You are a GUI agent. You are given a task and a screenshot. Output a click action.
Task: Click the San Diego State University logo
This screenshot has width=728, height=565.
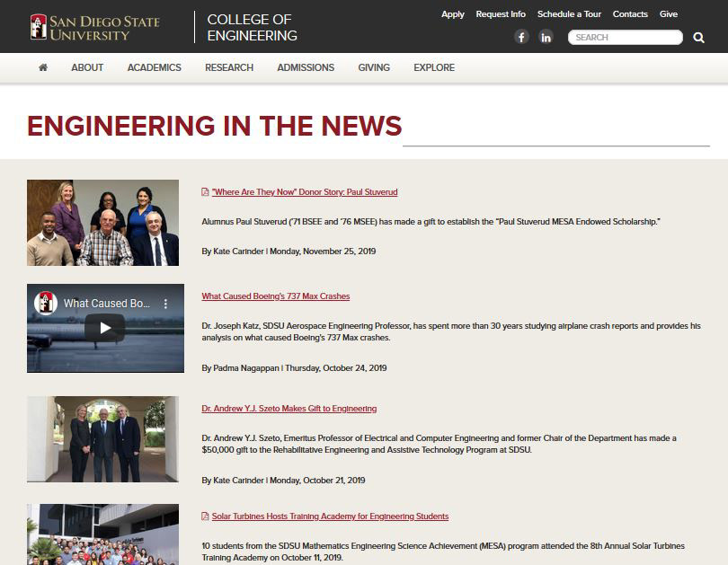pyautogui.click(x=94, y=27)
